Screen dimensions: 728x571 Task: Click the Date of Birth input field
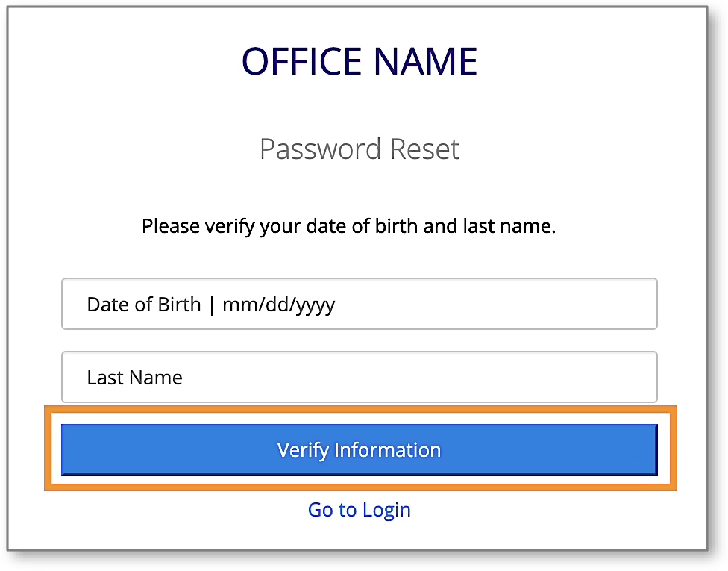359,304
